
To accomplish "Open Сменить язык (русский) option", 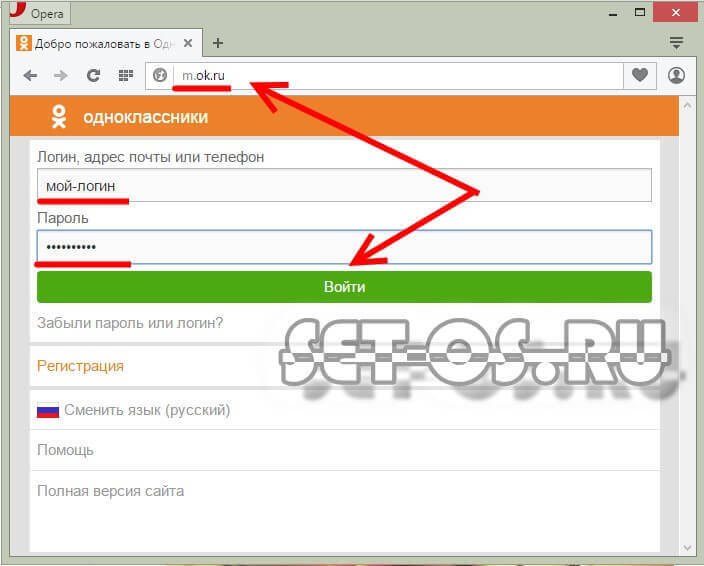I will (147, 410).
